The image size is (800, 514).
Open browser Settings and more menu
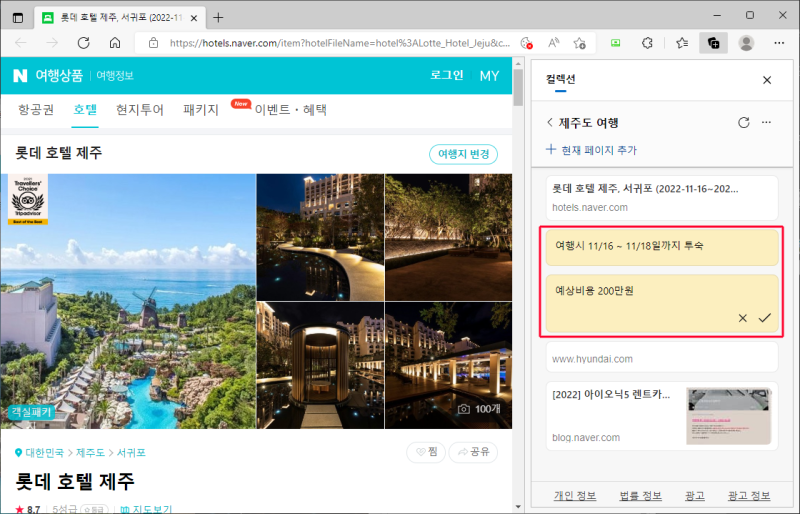click(779, 43)
